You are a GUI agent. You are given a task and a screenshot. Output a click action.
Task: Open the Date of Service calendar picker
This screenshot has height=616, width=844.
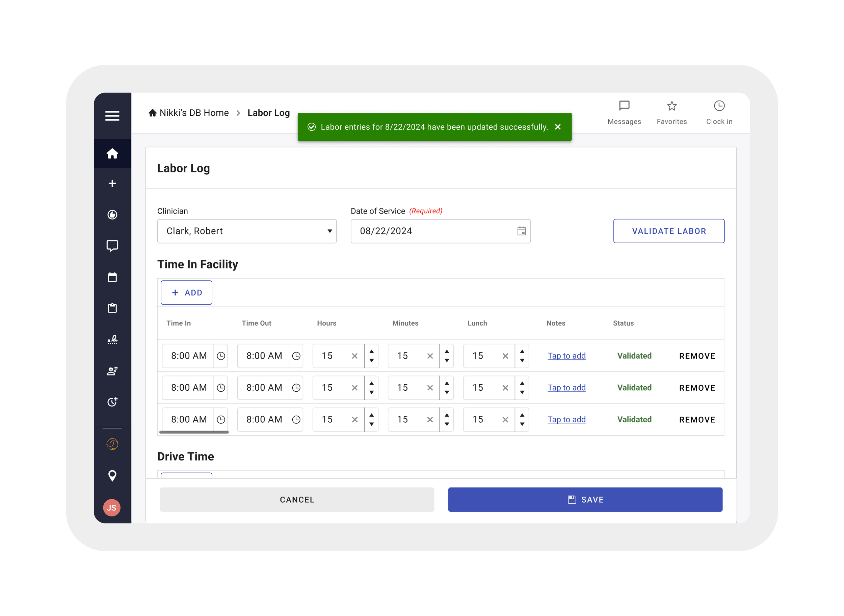(x=521, y=231)
